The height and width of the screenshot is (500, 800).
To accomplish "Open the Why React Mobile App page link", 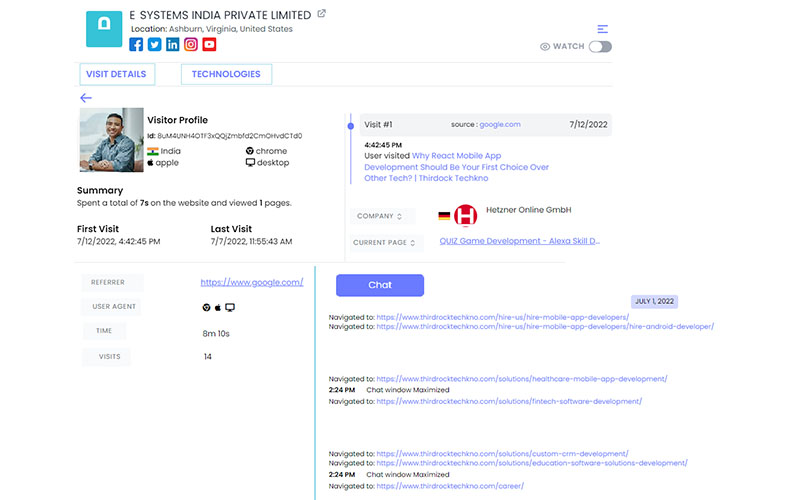I will tap(456, 167).
